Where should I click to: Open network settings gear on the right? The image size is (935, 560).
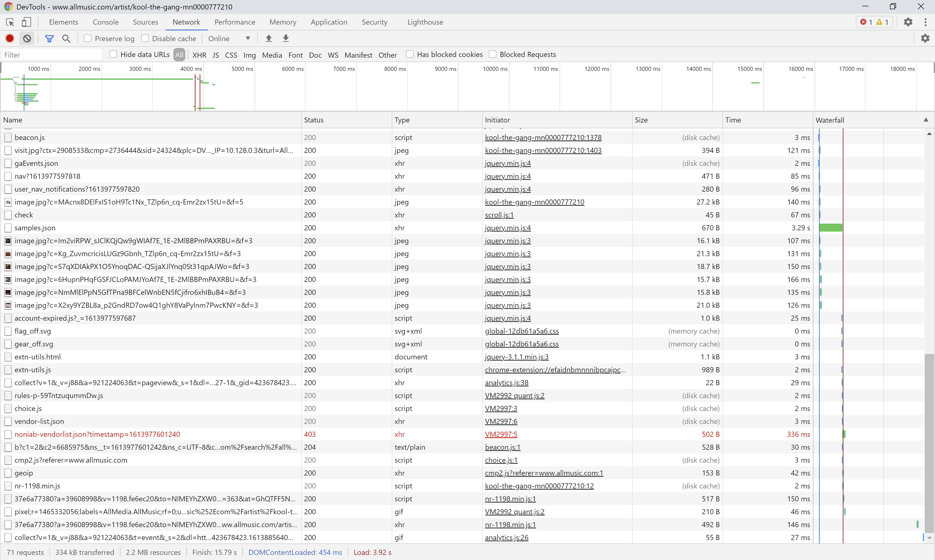[925, 38]
